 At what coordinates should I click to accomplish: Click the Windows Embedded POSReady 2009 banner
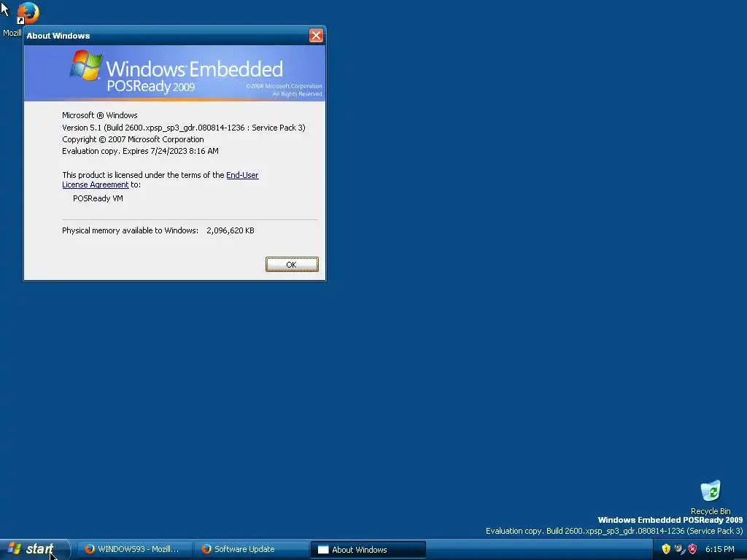(x=175, y=73)
